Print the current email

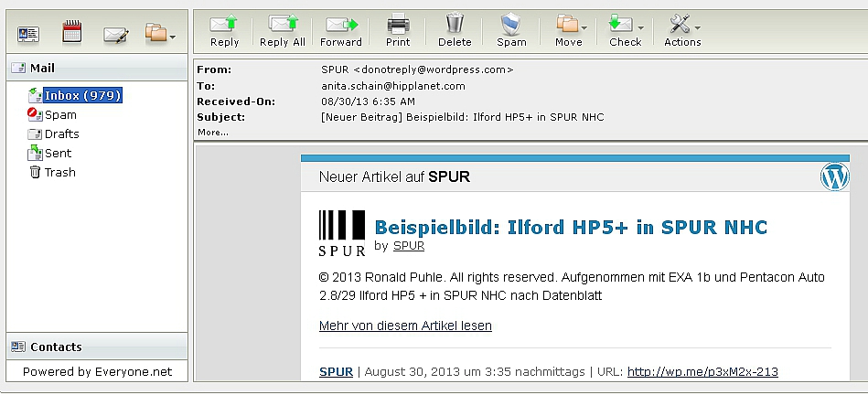[398, 29]
